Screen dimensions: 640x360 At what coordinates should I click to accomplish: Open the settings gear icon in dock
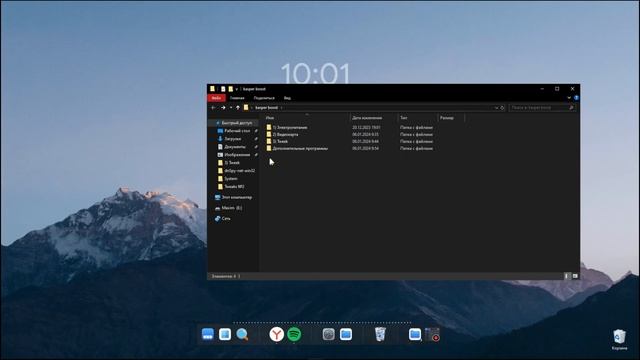[329, 334]
